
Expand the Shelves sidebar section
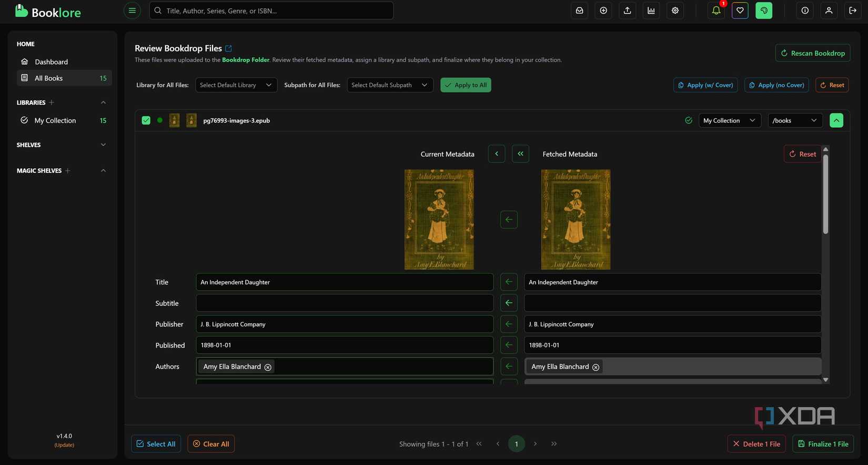(x=103, y=145)
